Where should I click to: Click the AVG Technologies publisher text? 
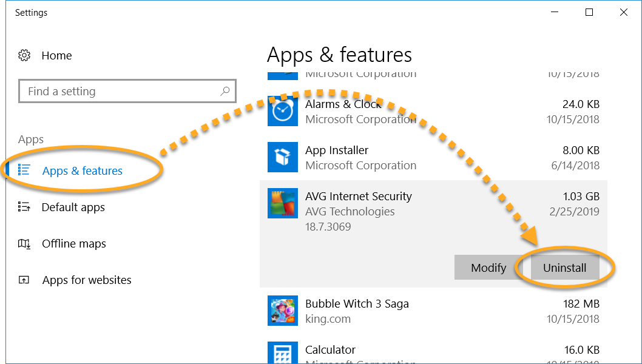click(350, 211)
